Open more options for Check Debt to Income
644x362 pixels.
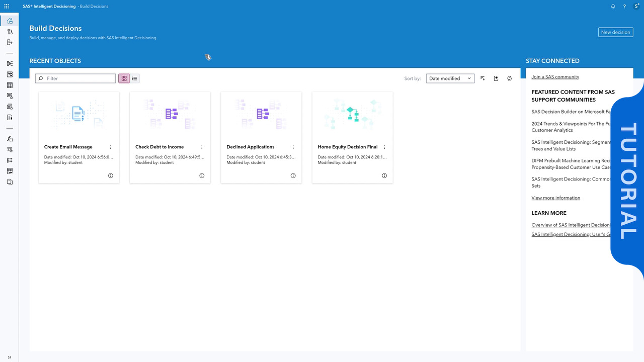tap(202, 147)
